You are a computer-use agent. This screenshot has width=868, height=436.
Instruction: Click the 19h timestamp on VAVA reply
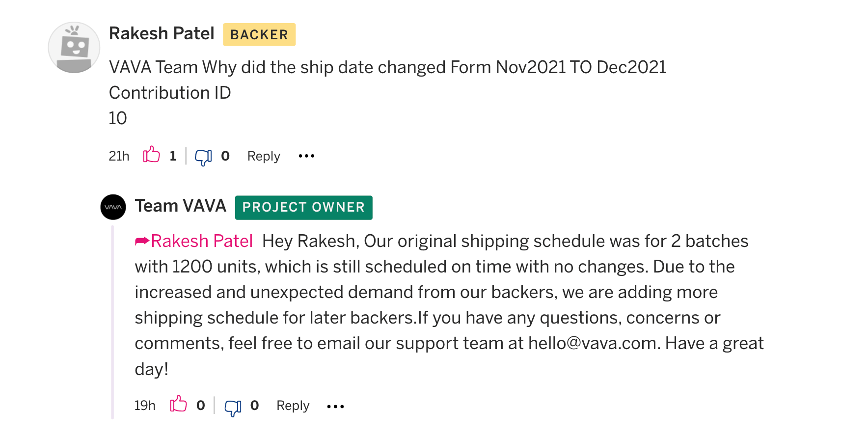[x=145, y=406]
